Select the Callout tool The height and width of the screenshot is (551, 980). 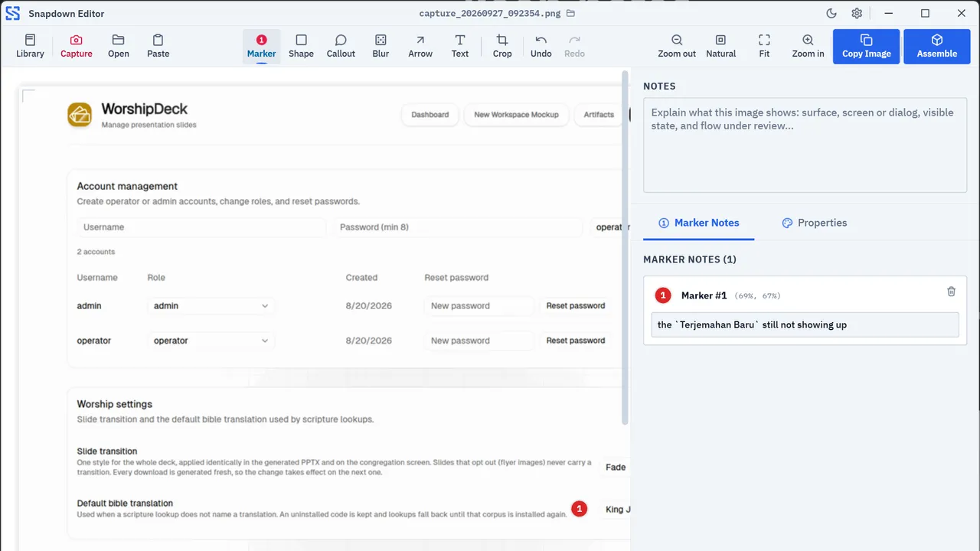pos(341,46)
